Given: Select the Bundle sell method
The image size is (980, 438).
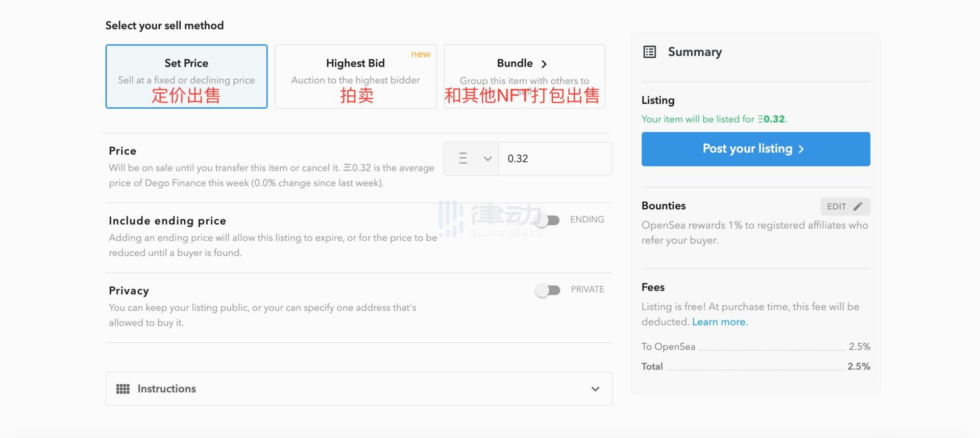Looking at the screenshot, I should coord(524,76).
